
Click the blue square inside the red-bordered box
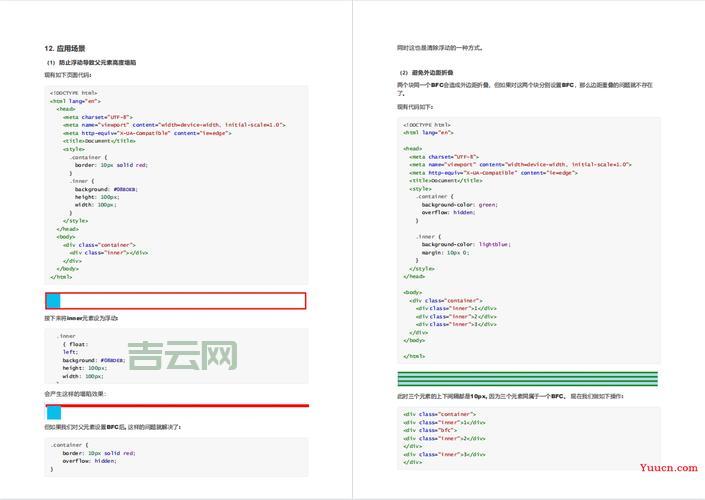(53, 300)
